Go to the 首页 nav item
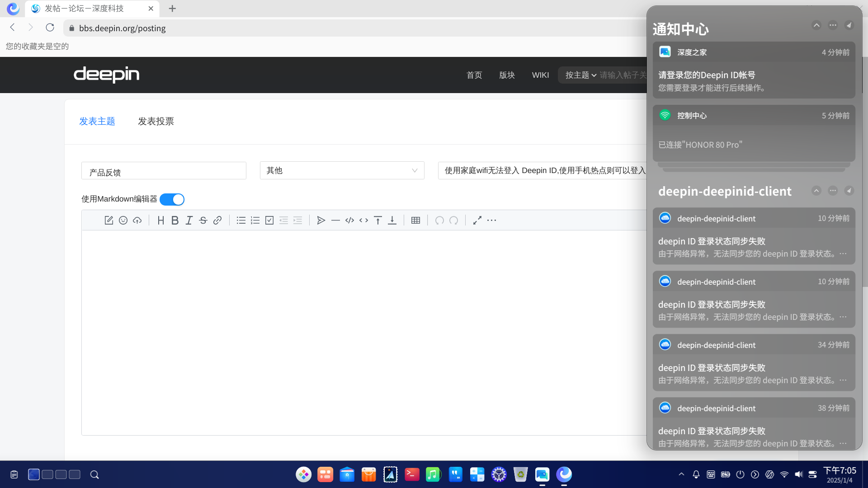Screen dimensions: 868x488 (474, 75)
